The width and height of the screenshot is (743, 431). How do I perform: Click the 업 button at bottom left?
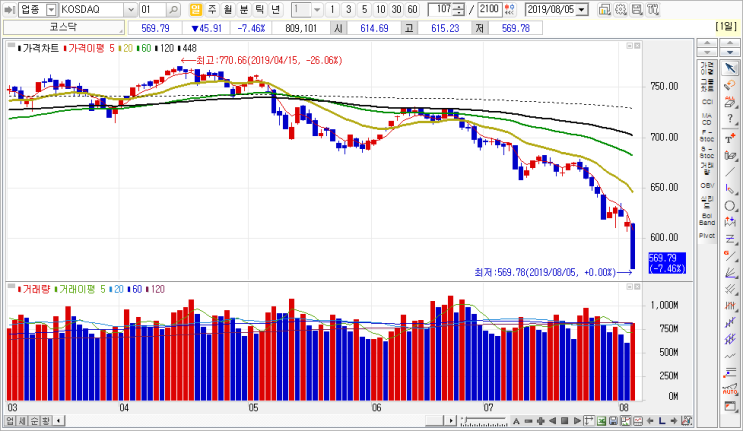click(10, 421)
